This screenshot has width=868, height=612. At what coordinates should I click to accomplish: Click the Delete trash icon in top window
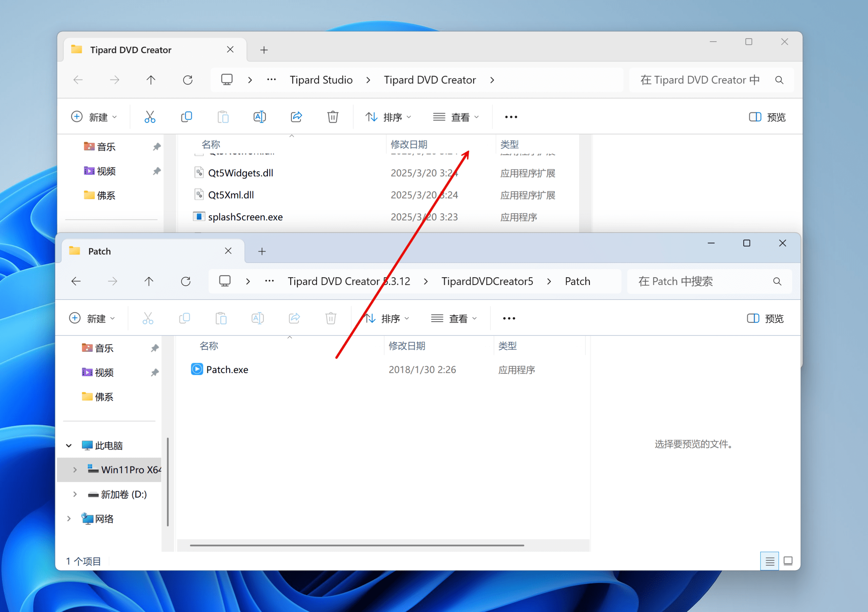click(x=333, y=117)
